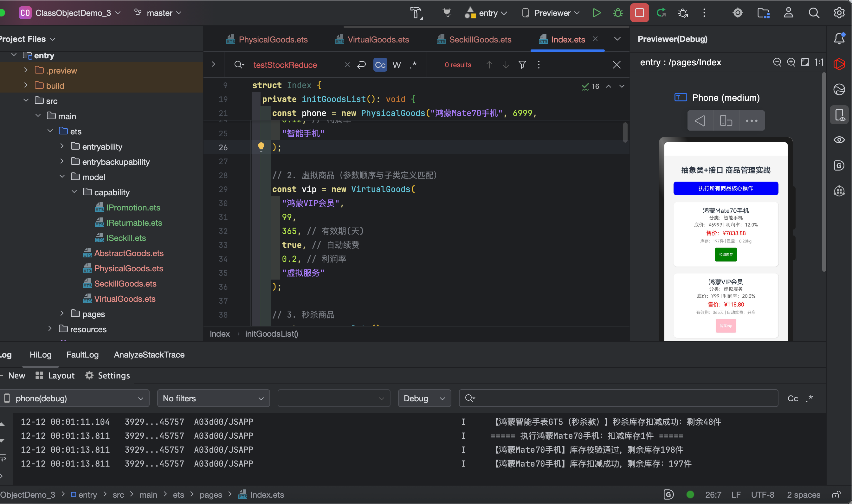This screenshot has width=852, height=504.
Task: Start debugging with the bug icon
Action: [618, 13]
